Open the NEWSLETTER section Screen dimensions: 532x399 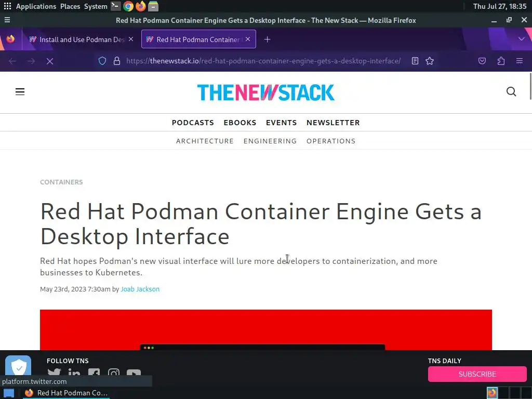click(x=333, y=123)
